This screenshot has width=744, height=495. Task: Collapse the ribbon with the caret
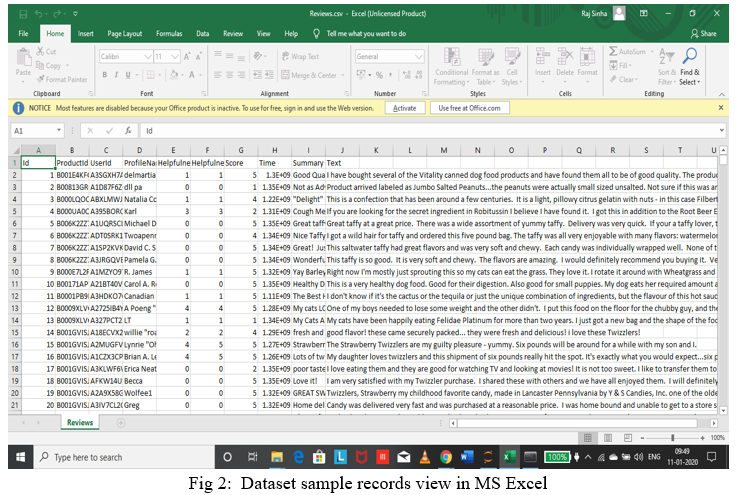(721, 94)
